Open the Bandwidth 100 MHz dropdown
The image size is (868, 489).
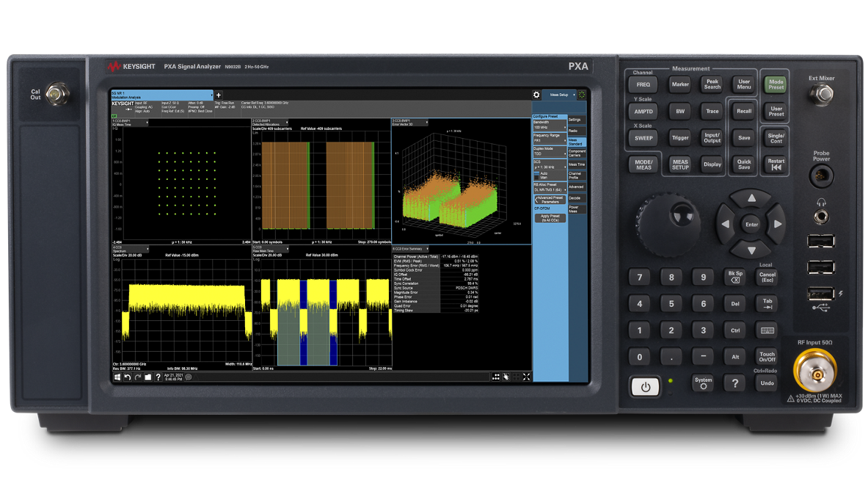click(x=550, y=128)
